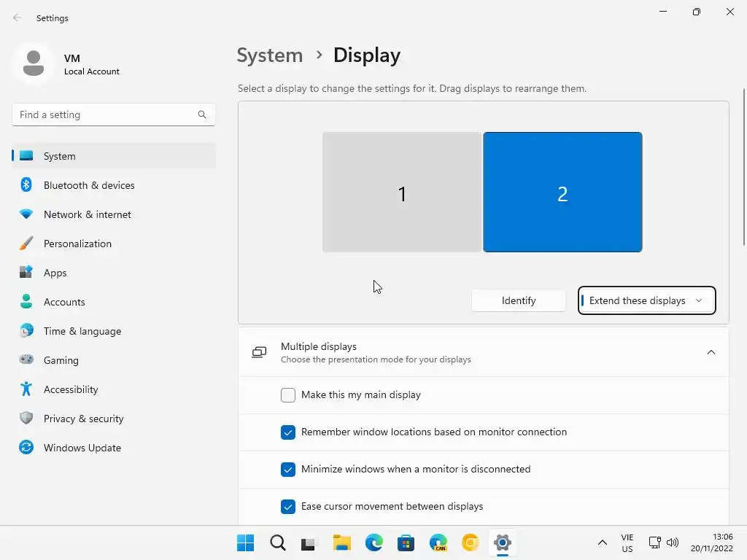Click the magnifier icon in the search box

[202, 114]
